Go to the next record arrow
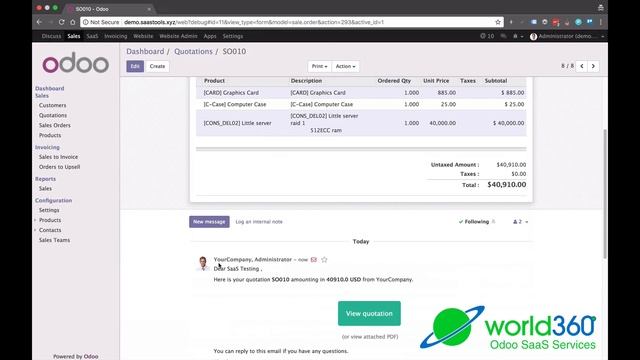 click(593, 66)
